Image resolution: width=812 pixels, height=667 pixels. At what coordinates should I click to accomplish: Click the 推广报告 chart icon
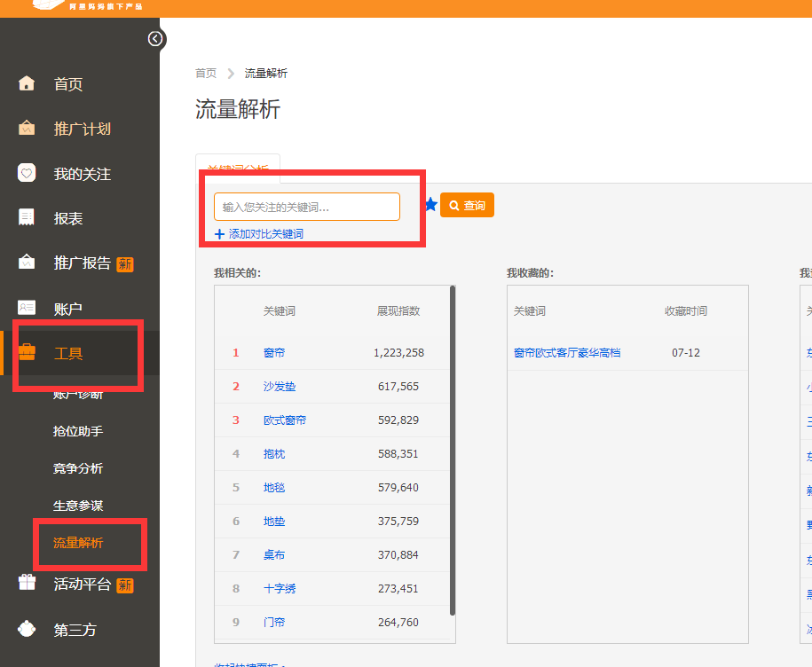[27, 263]
